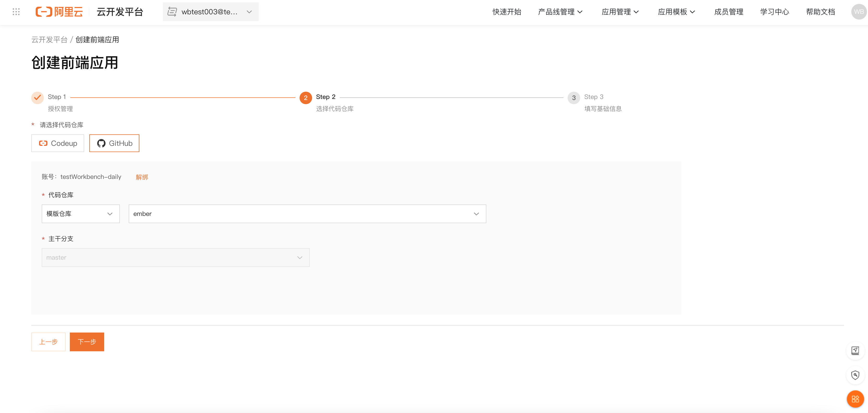The image size is (868, 413).
Task: Open the ember repository selection dropdown
Action: (307, 214)
